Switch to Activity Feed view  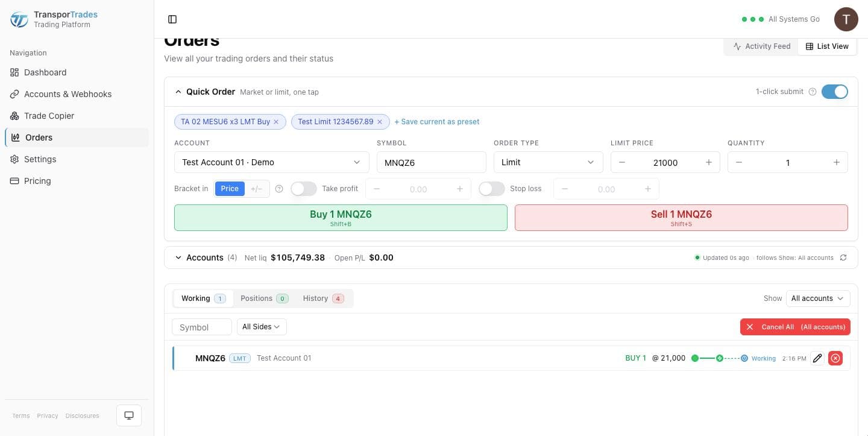762,46
